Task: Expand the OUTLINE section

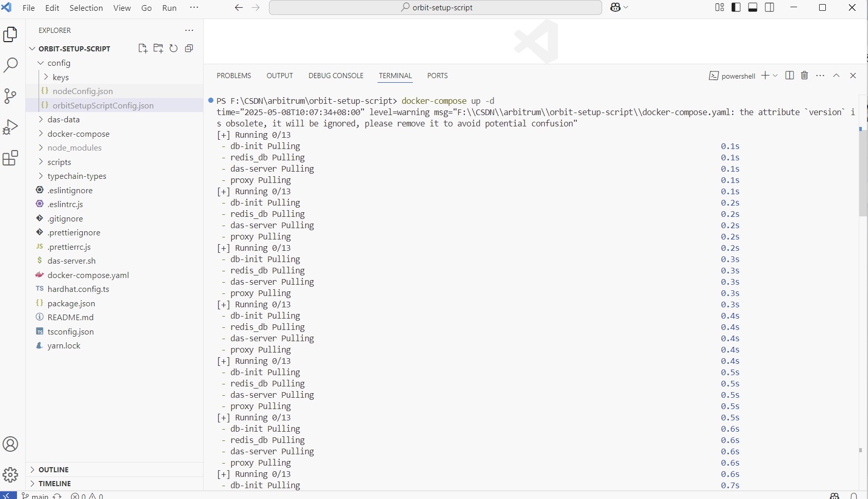Action: (x=114, y=470)
